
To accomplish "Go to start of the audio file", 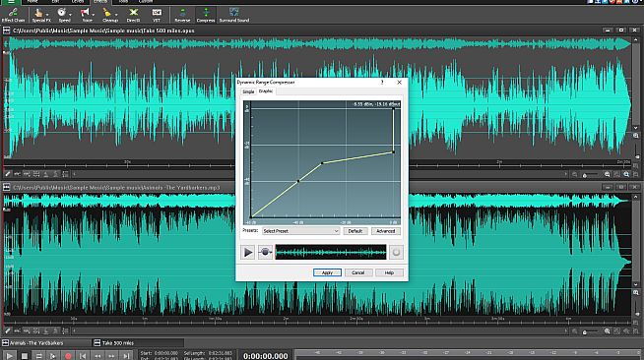I will (83, 356).
